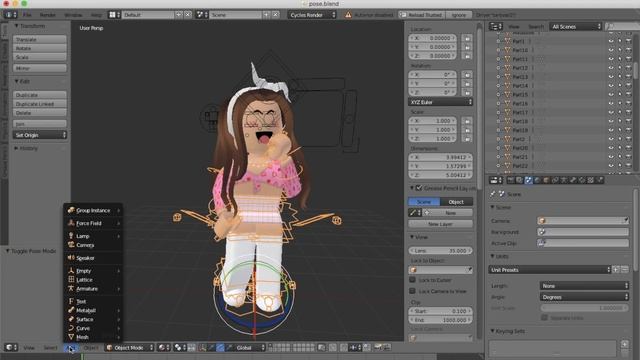This screenshot has height=360, width=640.
Task: Click the Empty entry icon in the Add menu
Action: [x=71, y=271]
